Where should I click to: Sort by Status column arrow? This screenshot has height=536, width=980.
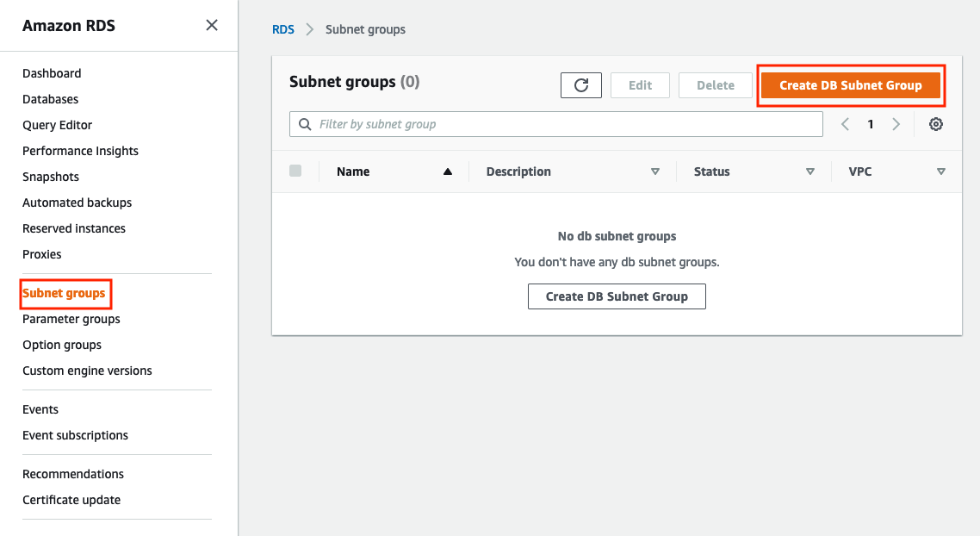pos(810,171)
